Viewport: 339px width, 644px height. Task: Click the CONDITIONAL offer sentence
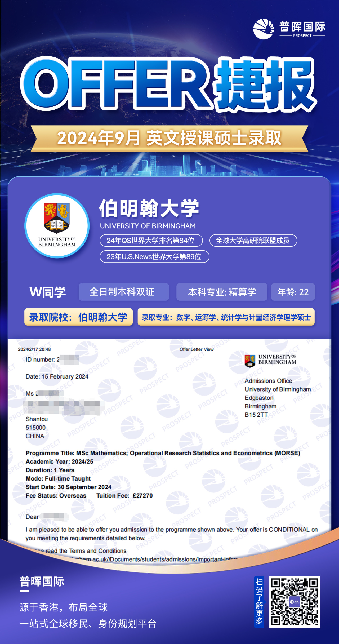pos(172,534)
